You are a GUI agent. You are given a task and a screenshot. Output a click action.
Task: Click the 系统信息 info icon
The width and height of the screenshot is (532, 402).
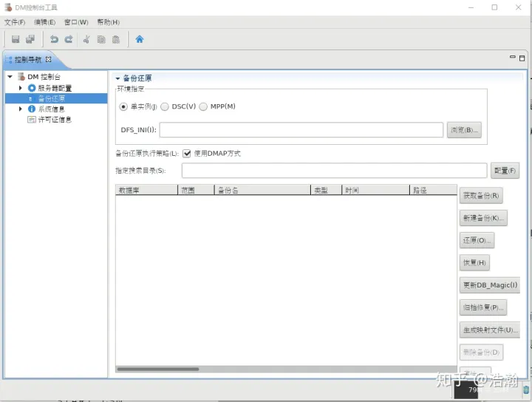(32, 109)
